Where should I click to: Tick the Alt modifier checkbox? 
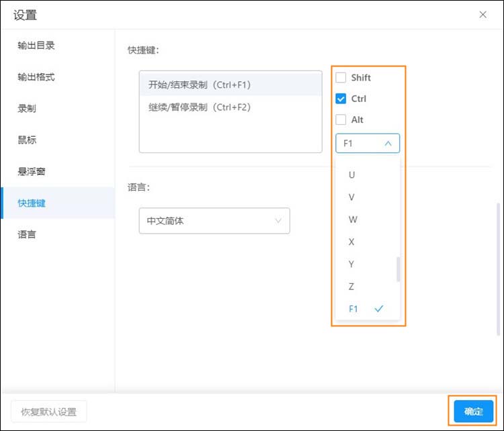point(341,119)
